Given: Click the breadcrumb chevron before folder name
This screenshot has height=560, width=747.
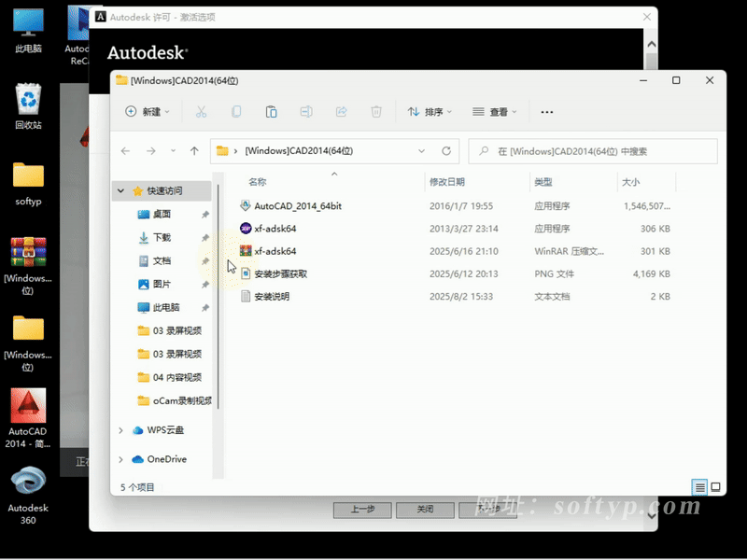Looking at the screenshot, I should (235, 151).
